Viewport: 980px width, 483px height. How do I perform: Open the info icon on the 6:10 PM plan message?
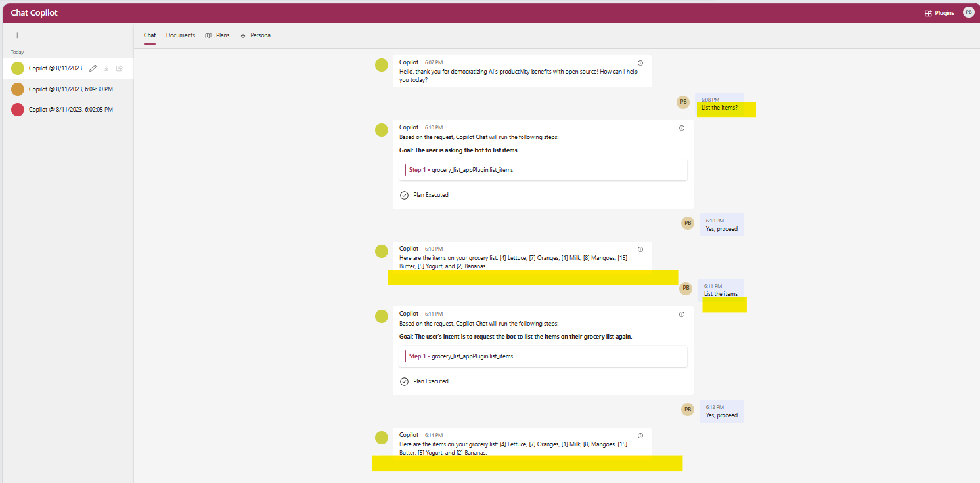(x=682, y=128)
